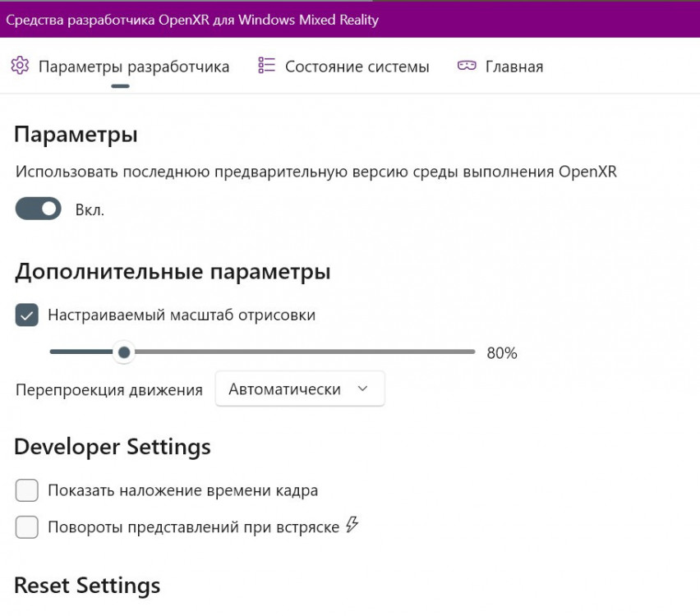Click the 80% render scale value

tap(502, 354)
